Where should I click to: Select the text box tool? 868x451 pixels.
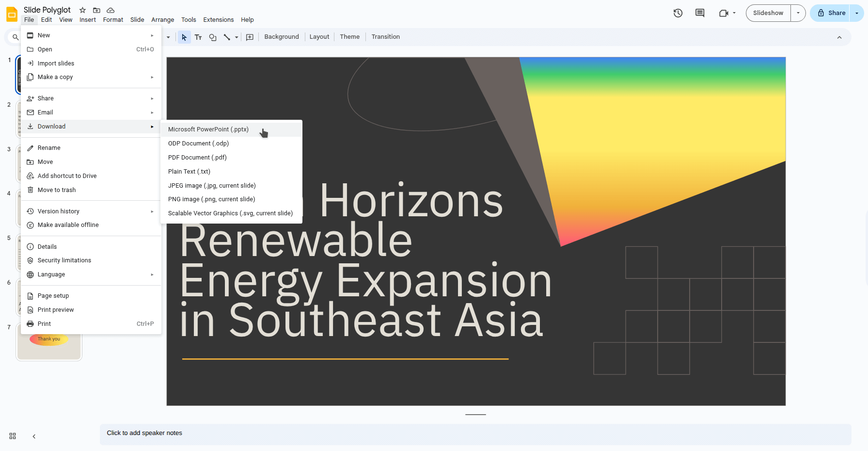198,37
